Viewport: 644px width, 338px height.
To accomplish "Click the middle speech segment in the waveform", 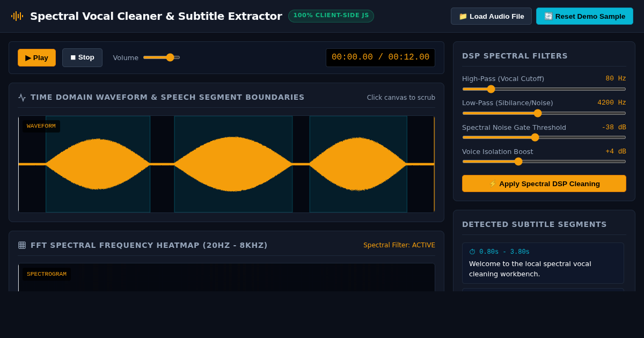I will tap(233, 164).
